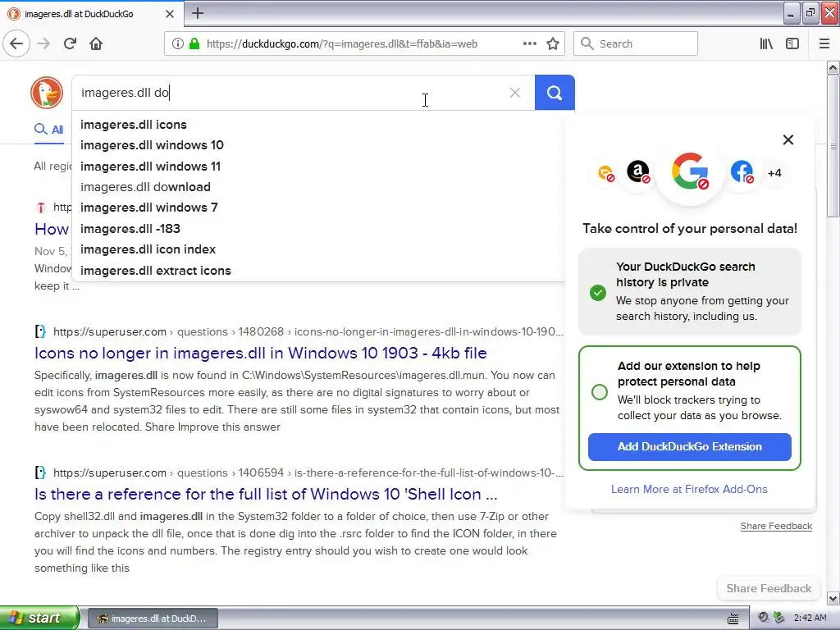
Task: Choose suggestion imageres.dll windows 11
Action: tap(319, 166)
